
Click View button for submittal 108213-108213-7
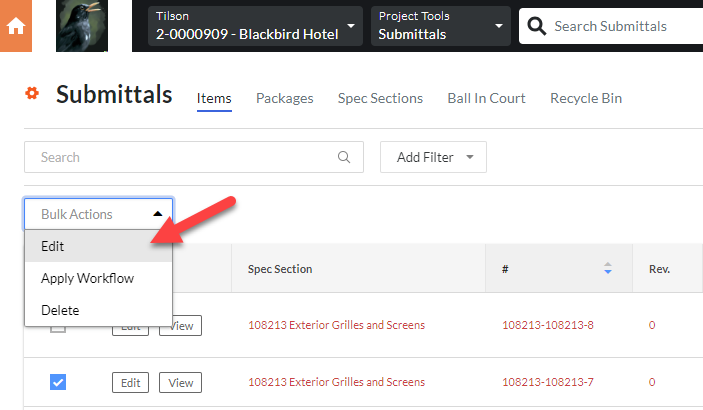[180, 382]
